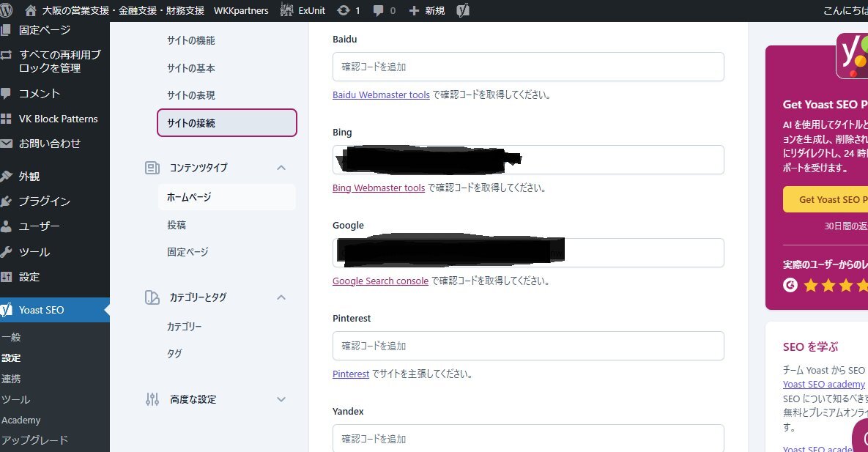Click the yellow Get Yoast SEO button
The height and width of the screenshot is (452, 868).
[x=826, y=199]
